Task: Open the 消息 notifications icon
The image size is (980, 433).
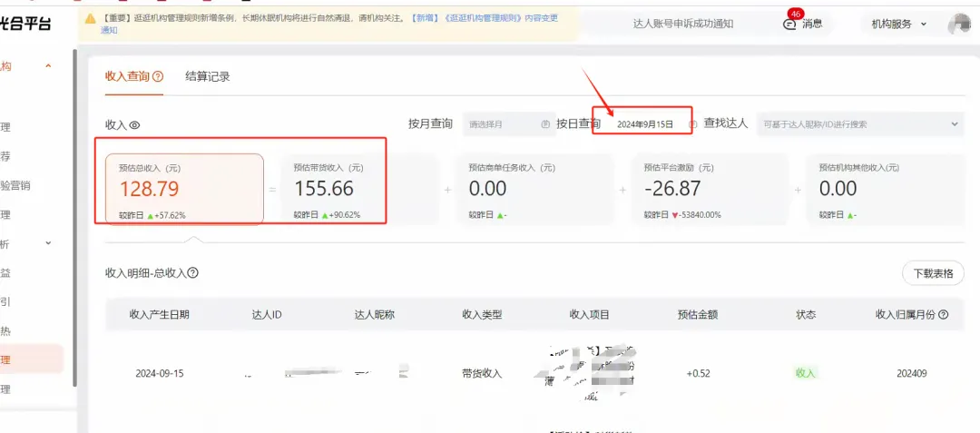Action: pos(790,25)
